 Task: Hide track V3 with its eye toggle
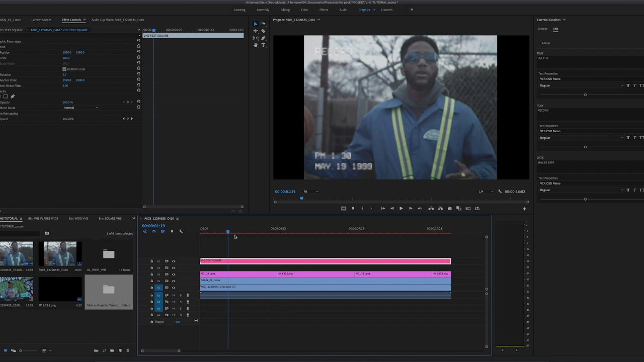[174, 275]
